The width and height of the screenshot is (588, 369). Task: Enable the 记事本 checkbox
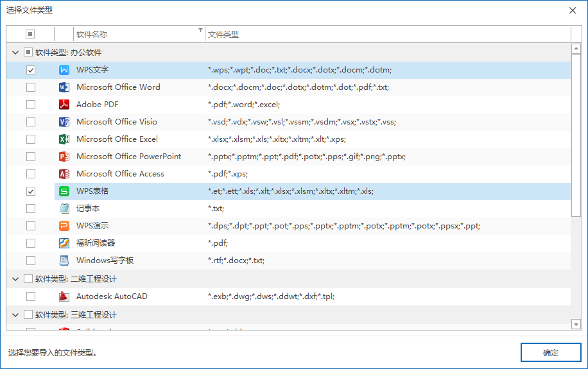point(31,209)
